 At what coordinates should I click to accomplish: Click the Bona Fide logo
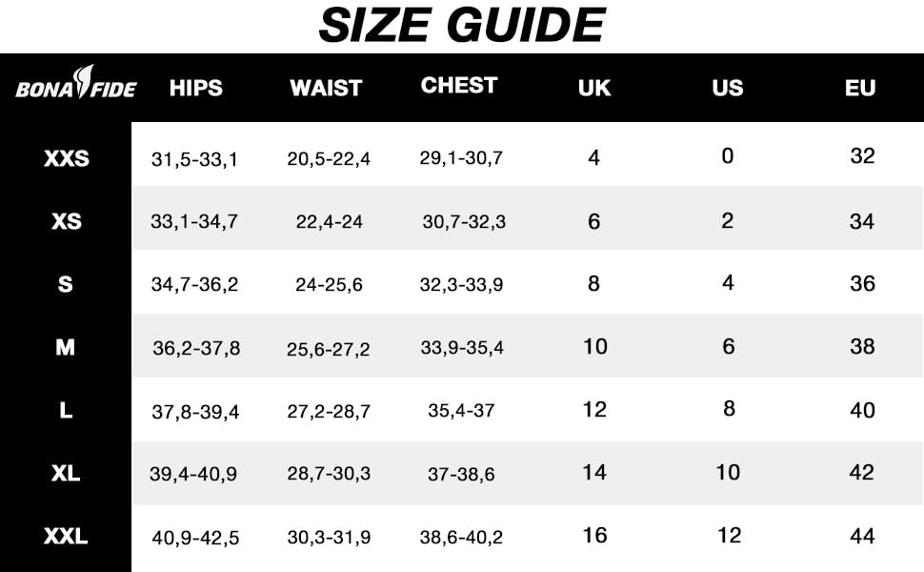[75, 89]
